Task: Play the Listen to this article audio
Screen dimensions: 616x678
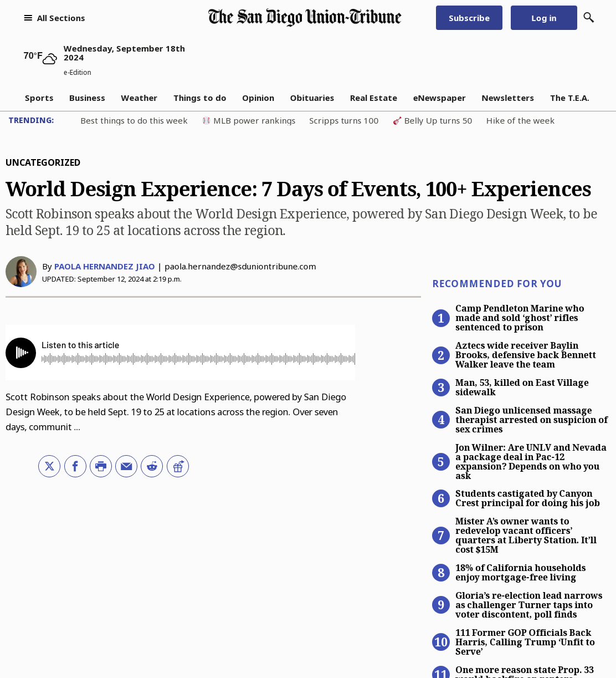Action: 20,353
